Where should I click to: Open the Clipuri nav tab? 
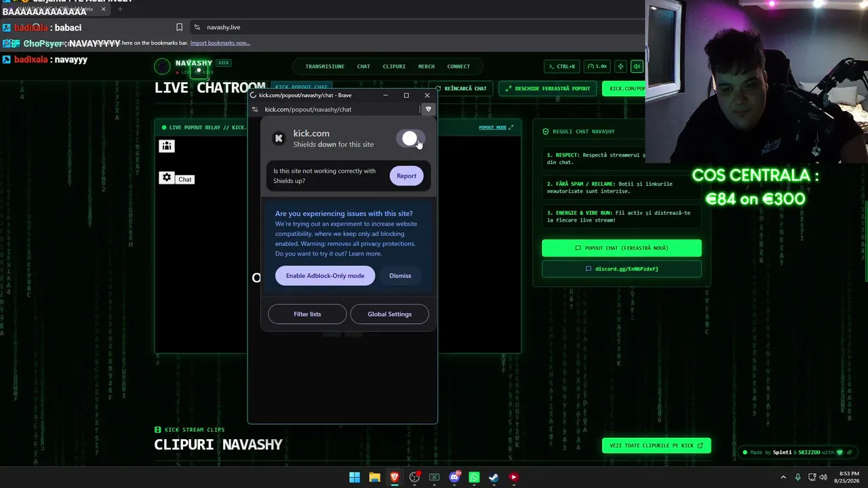(394, 66)
